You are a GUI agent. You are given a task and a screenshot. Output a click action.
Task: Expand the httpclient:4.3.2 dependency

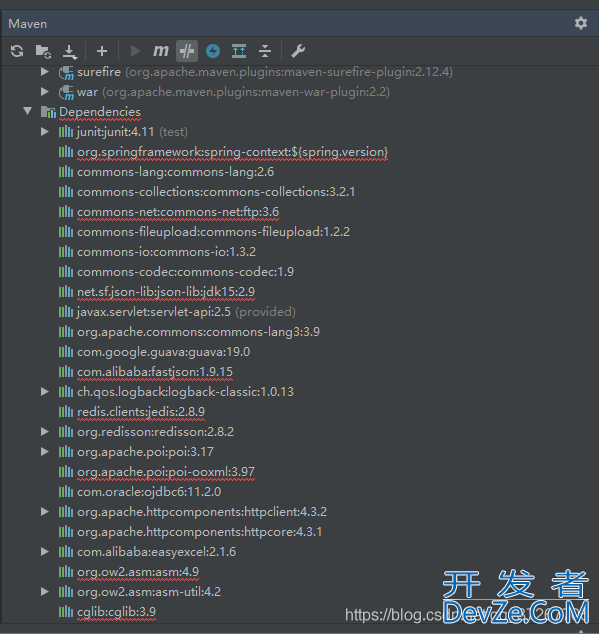(45, 511)
